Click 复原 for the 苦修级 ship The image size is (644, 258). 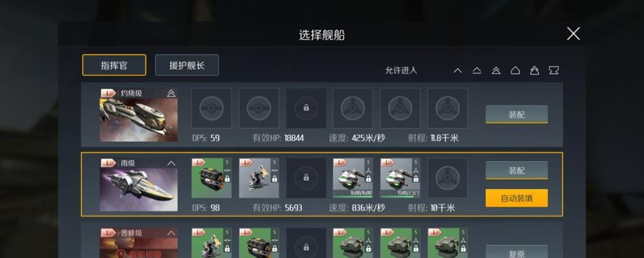516,252
